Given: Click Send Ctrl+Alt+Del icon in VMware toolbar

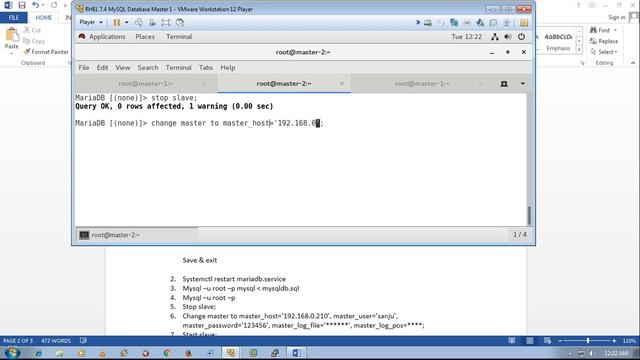Looking at the screenshot, I should pyautogui.click(x=139, y=22).
